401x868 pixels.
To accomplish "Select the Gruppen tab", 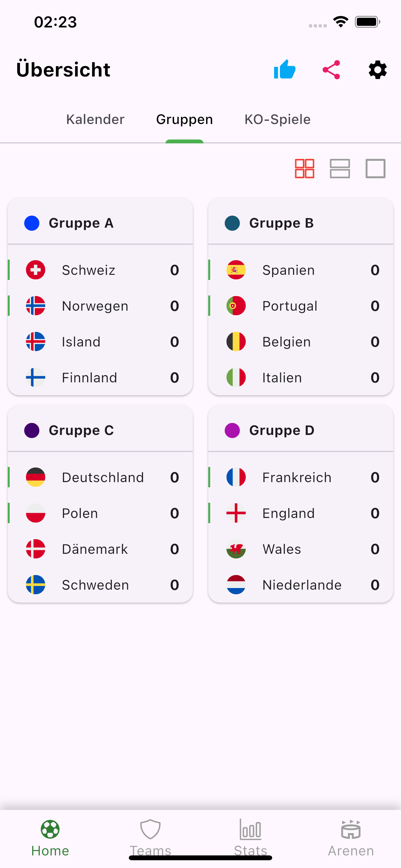I will [x=185, y=120].
